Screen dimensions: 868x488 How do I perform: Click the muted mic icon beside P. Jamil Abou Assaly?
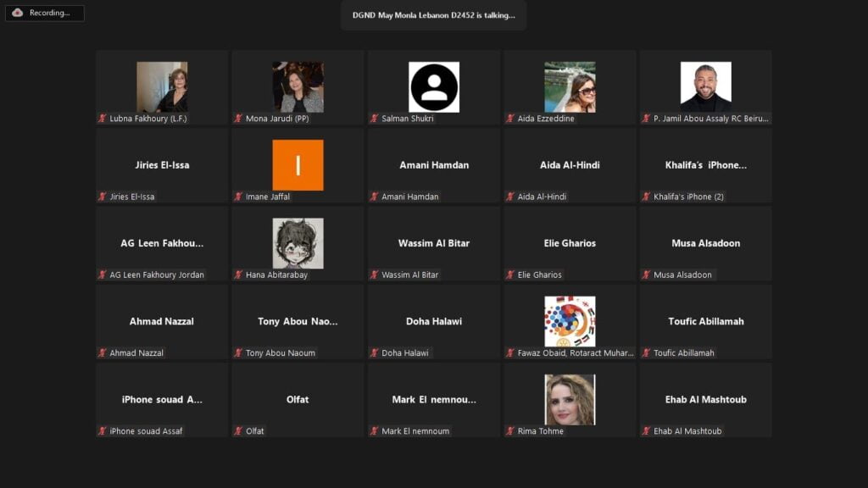click(647, 119)
